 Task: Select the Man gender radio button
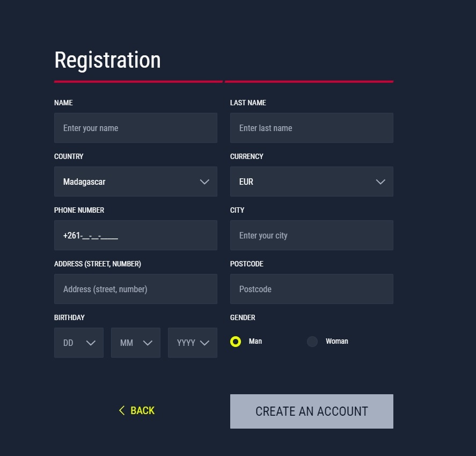[x=235, y=341]
